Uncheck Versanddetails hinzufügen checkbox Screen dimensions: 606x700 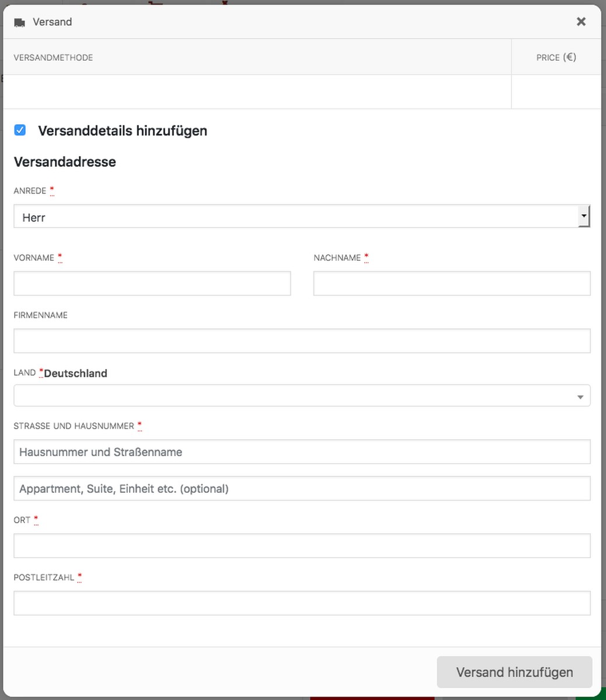pyautogui.click(x=20, y=130)
